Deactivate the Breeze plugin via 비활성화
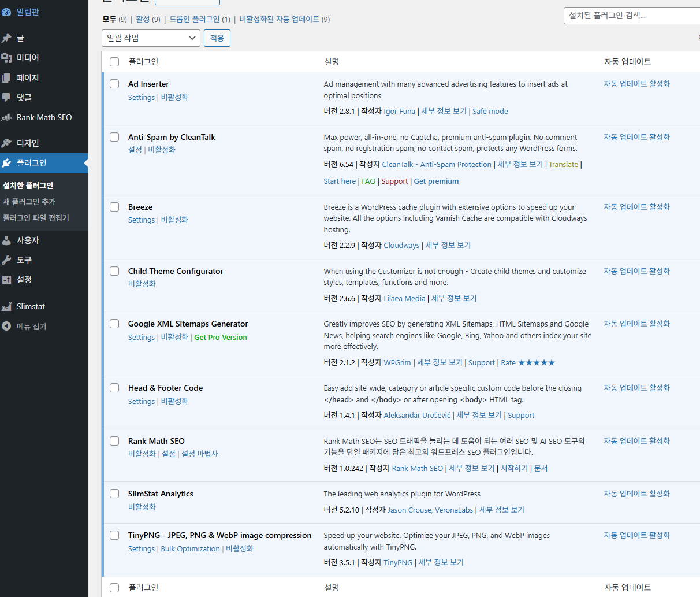This screenshot has width=700, height=597. (x=174, y=220)
